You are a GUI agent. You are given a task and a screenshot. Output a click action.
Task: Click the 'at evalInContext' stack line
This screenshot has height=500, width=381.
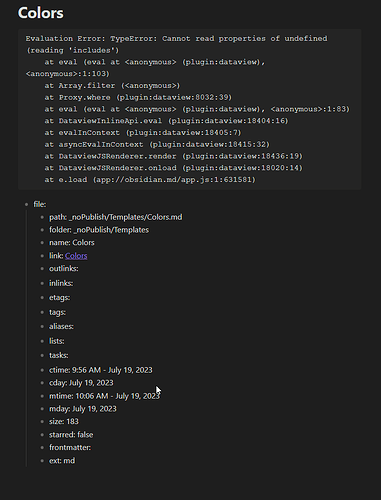143,132
